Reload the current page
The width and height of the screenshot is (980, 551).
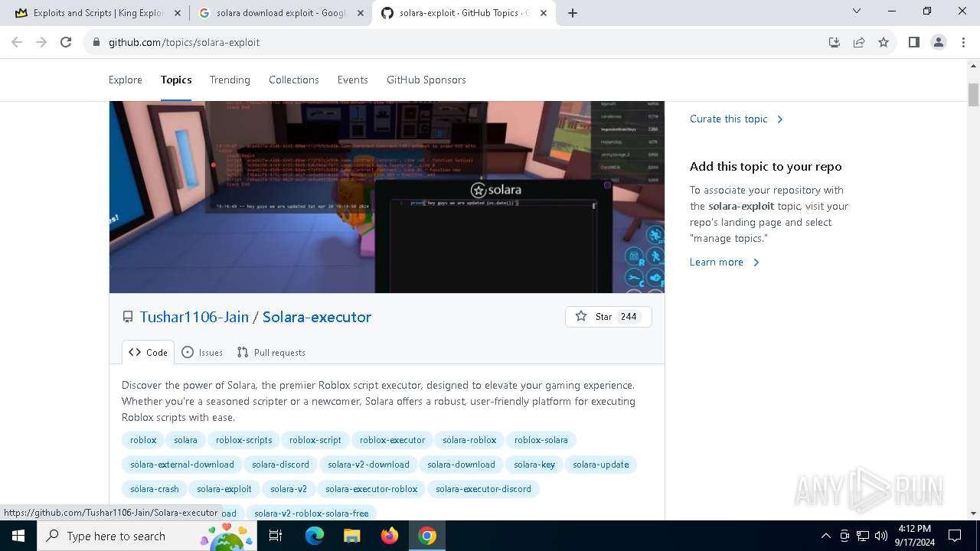pos(66,42)
